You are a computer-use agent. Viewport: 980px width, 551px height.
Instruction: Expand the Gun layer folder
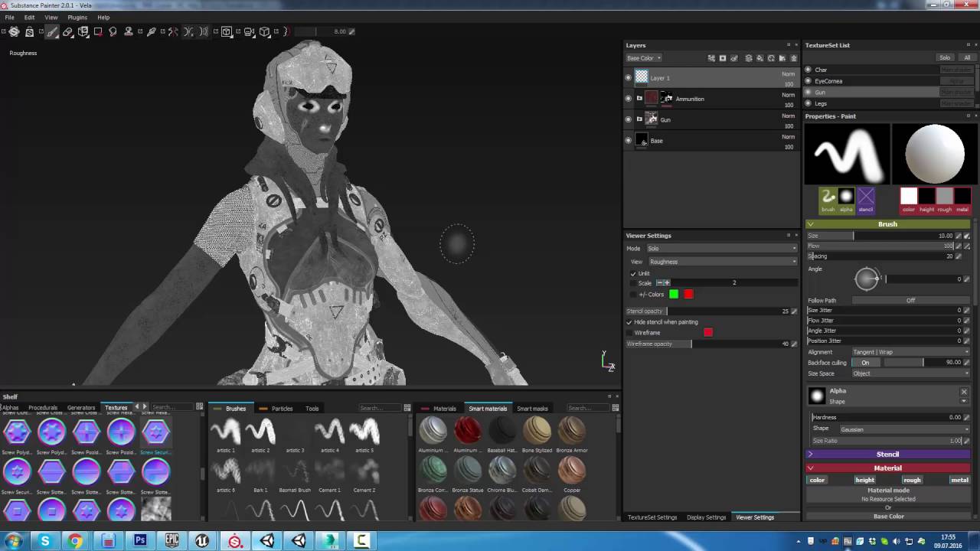point(639,119)
